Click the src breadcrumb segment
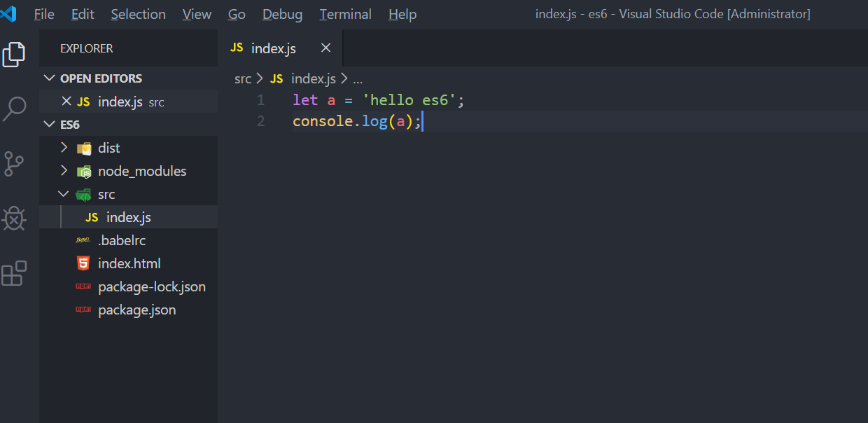 coord(243,79)
